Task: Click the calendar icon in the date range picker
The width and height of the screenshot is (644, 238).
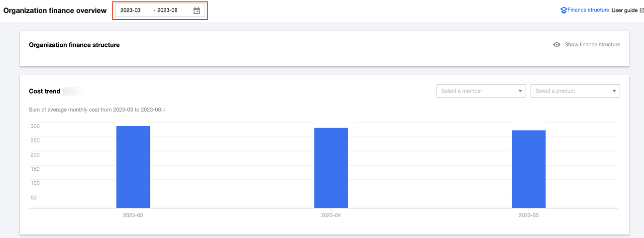Action: coord(197,10)
